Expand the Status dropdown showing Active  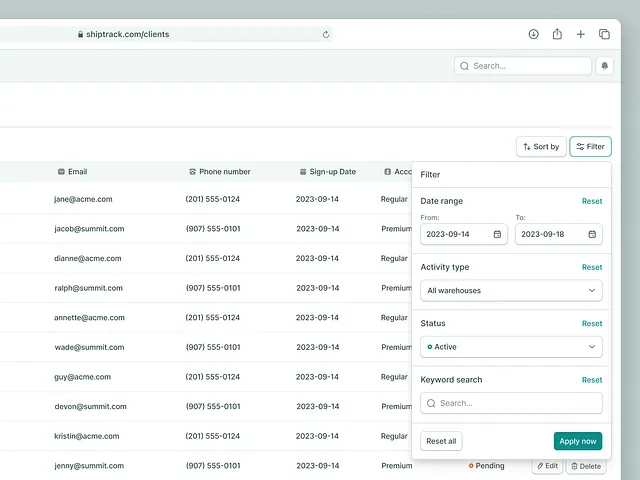click(511, 347)
